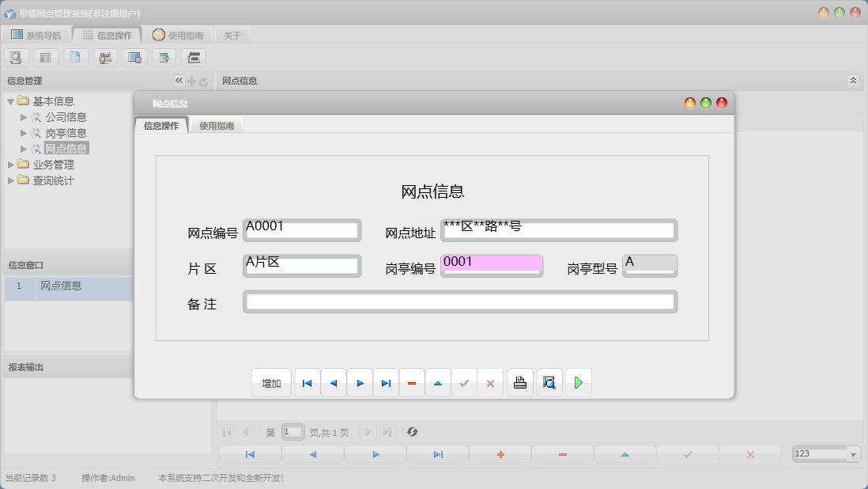
Task: Select the user management toolbar icon
Action: [105, 57]
